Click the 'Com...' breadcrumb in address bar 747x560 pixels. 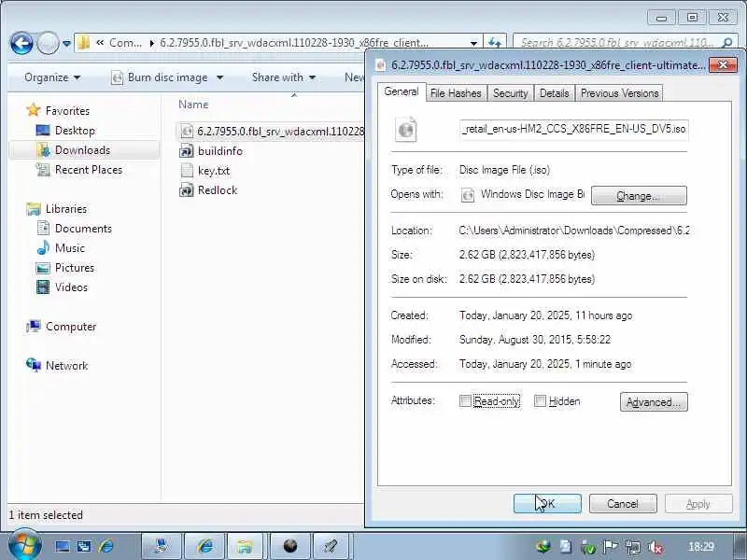coord(125,43)
